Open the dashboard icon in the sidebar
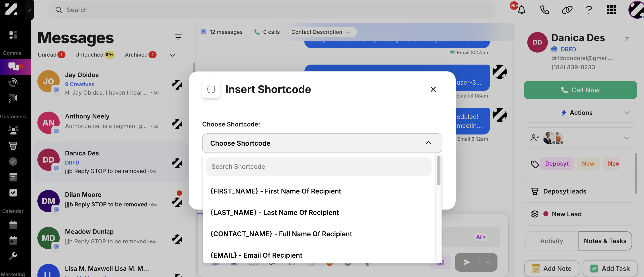Viewport: 644px width, 277px height. (13, 35)
